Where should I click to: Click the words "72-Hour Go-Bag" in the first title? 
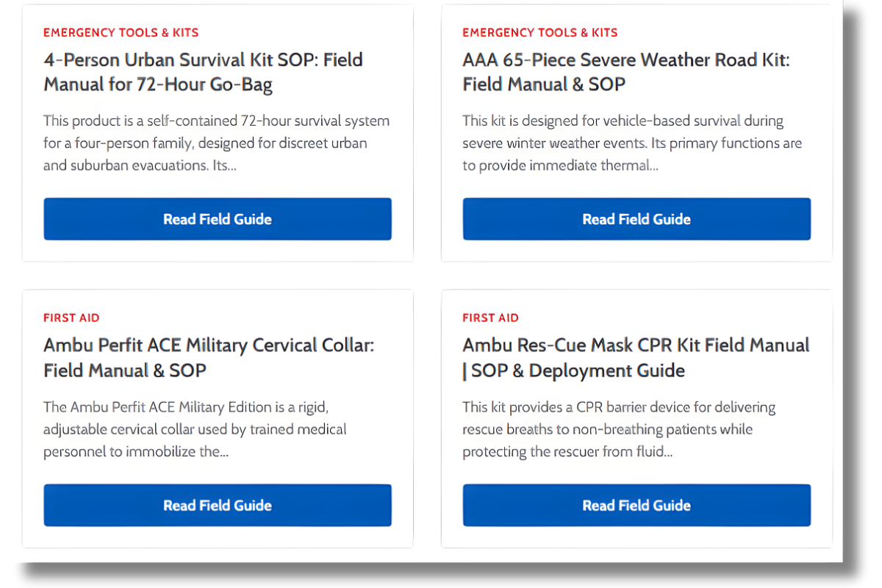pos(204,85)
